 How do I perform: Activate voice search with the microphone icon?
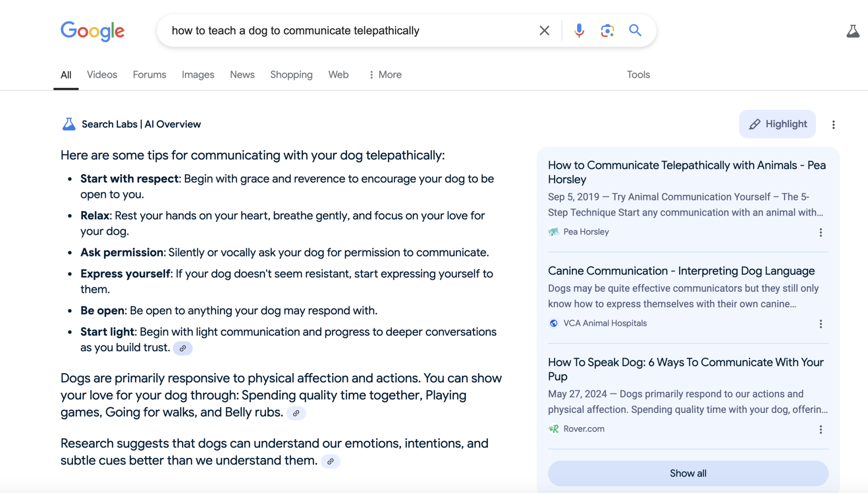[578, 30]
